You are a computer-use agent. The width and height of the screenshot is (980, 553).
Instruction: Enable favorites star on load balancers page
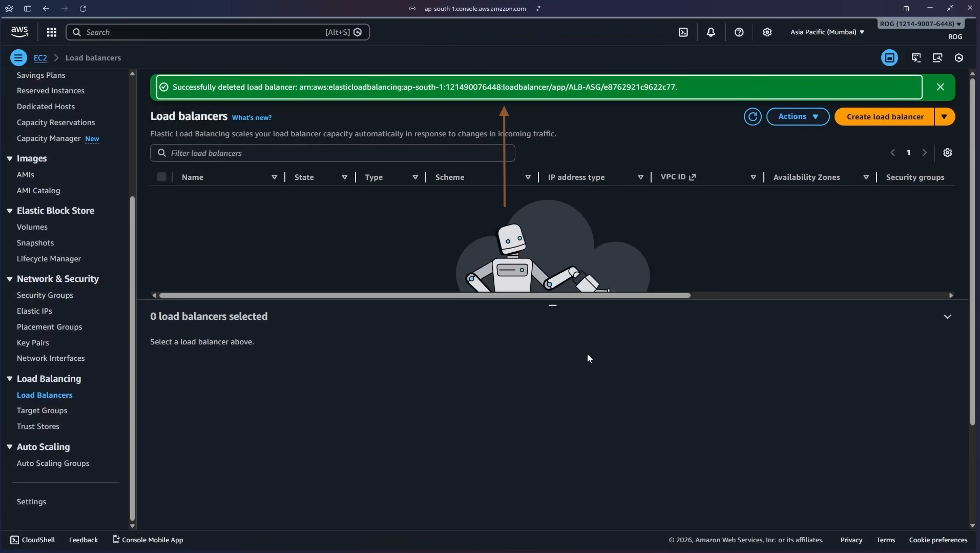(890, 57)
